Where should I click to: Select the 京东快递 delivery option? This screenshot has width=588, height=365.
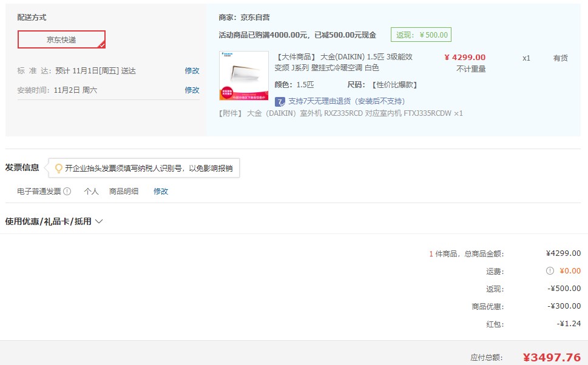pos(61,39)
